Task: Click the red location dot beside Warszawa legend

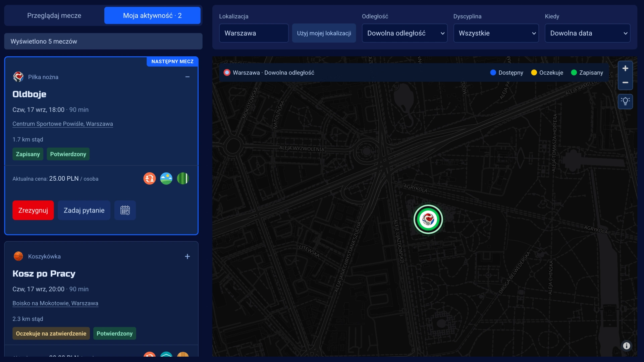Action: point(227,73)
